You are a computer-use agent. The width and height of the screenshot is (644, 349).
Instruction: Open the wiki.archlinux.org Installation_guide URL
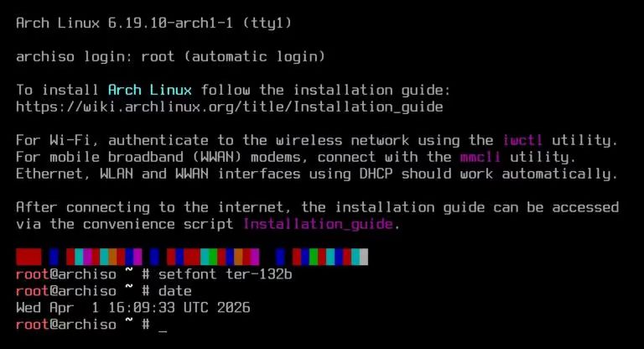(x=230, y=107)
